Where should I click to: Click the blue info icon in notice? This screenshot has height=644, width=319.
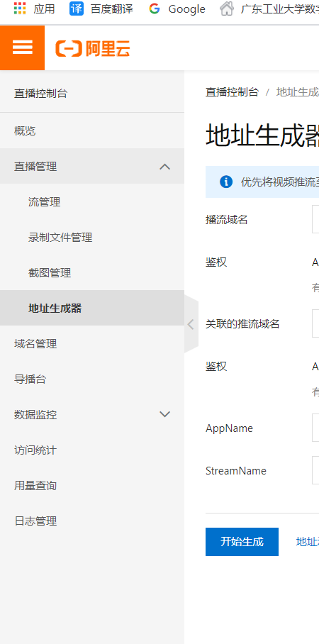pos(226,182)
